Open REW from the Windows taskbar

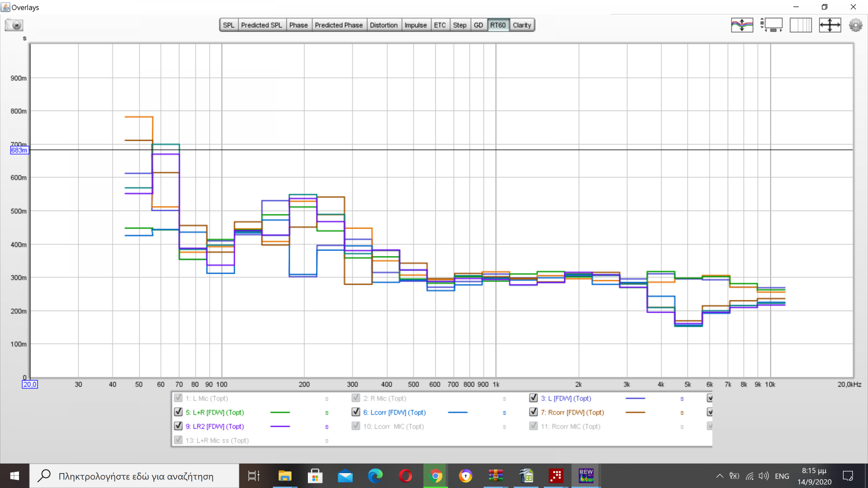[x=586, y=476]
